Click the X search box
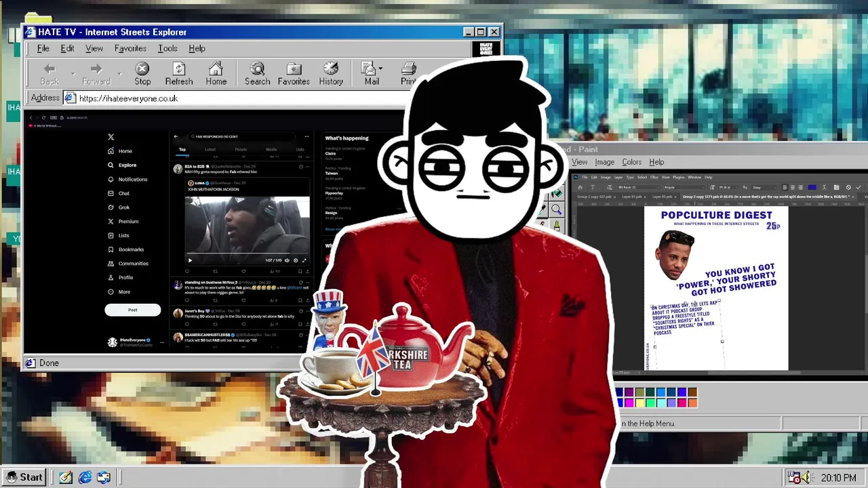Image resolution: width=868 pixels, height=488 pixels. point(241,136)
